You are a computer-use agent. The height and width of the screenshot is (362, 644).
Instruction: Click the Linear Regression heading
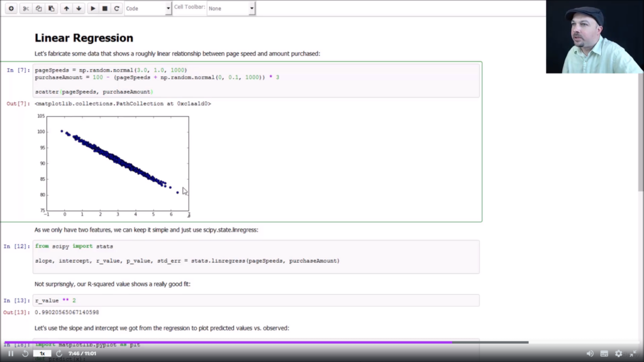tap(84, 38)
